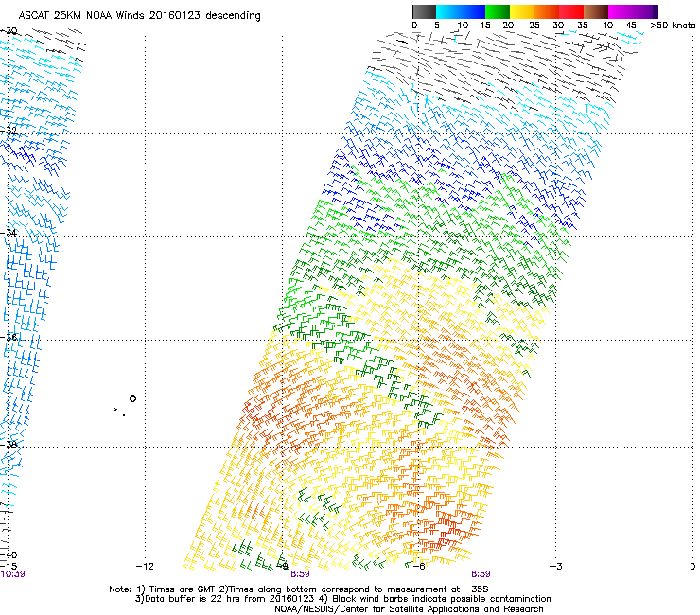Click the '-15' longitude label on the bottom axis
This screenshot has width=700, height=615.
pos(9,566)
